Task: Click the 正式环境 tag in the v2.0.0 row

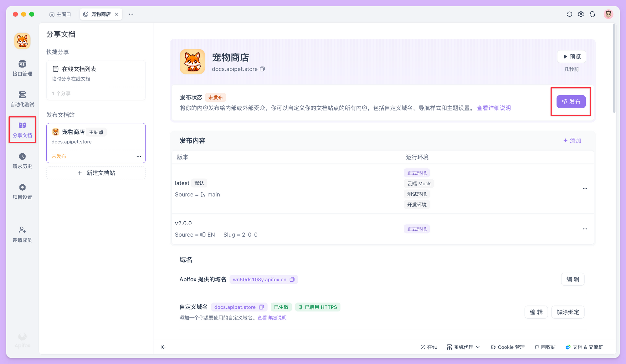Action: (x=417, y=229)
